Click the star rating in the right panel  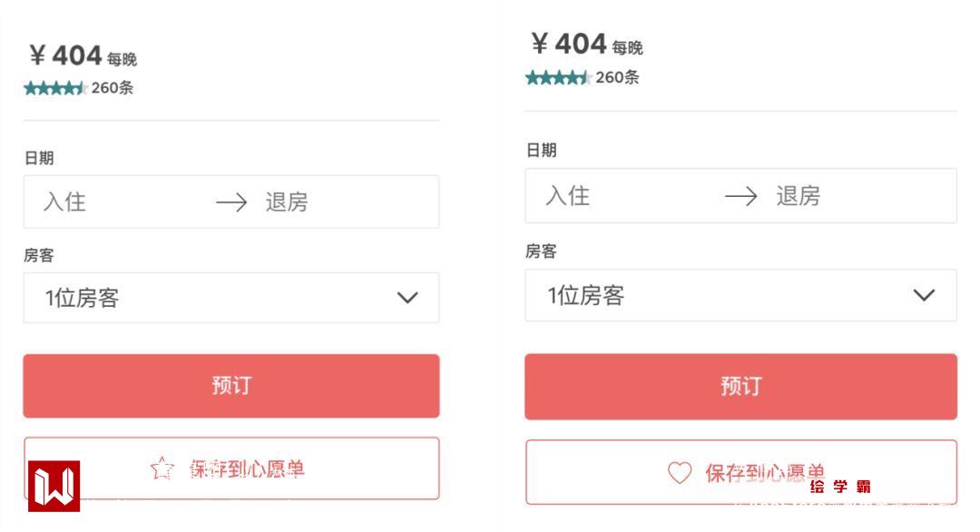(x=558, y=78)
